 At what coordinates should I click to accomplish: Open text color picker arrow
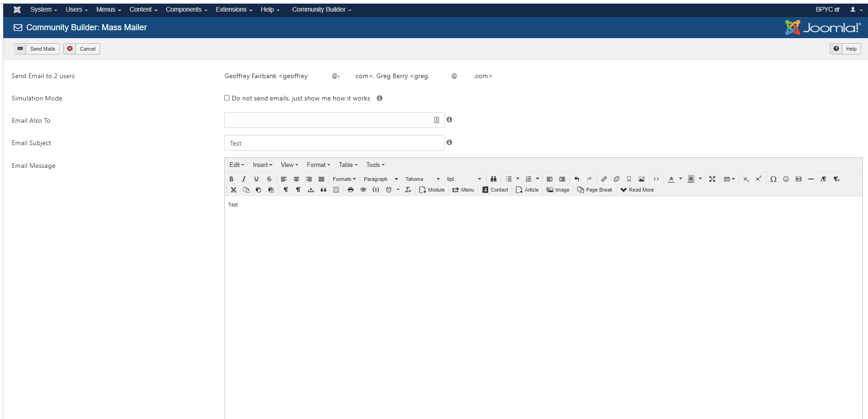[680, 179]
